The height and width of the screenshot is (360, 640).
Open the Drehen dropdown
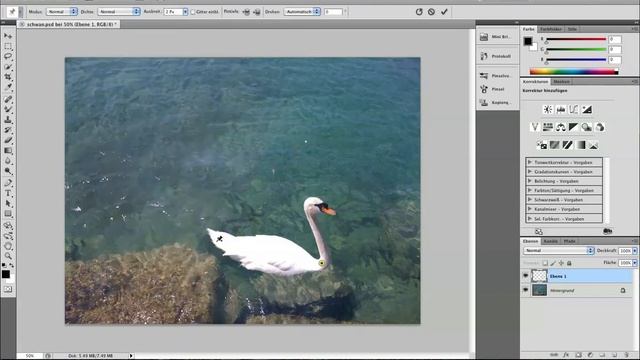click(302, 12)
